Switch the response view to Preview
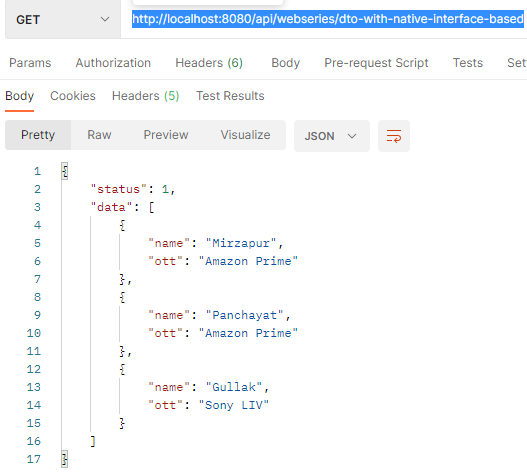The height and width of the screenshot is (473, 527). pos(166,135)
